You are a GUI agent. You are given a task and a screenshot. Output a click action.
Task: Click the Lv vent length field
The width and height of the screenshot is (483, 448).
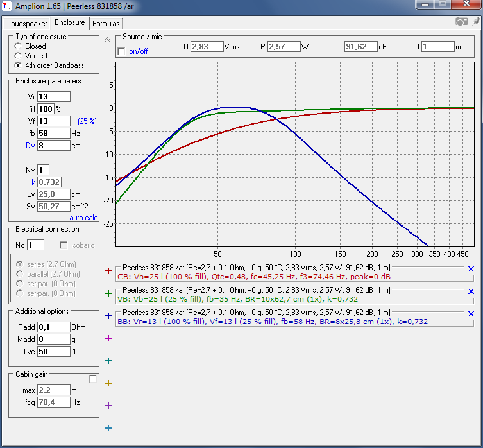54,194
